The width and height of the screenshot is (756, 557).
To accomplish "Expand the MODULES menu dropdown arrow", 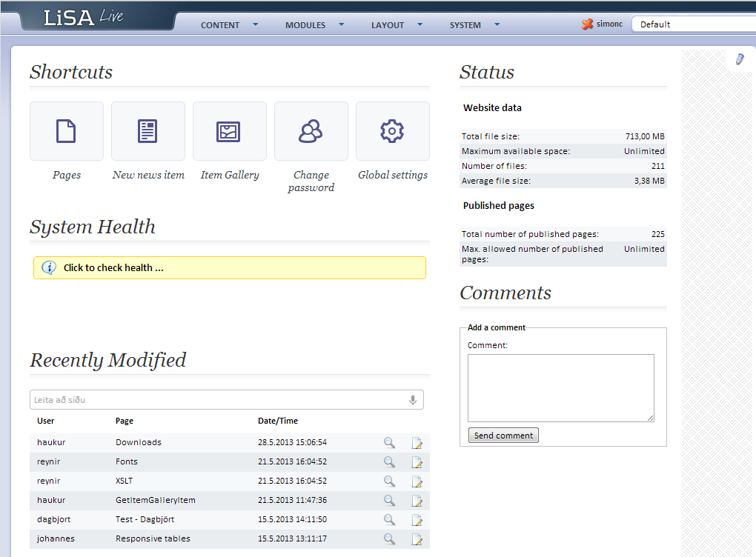I will pos(342,24).
